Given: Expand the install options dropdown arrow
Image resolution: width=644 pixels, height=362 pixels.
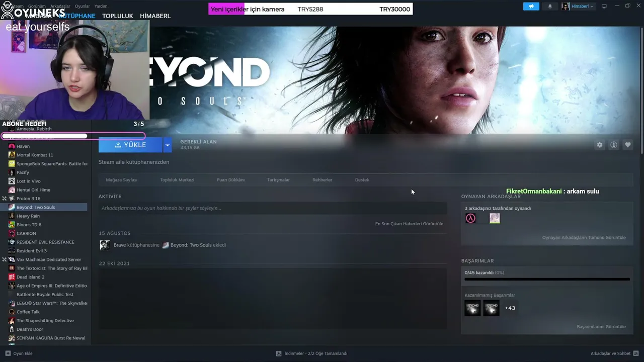Looking at the screenshot, I should (168, 145).
